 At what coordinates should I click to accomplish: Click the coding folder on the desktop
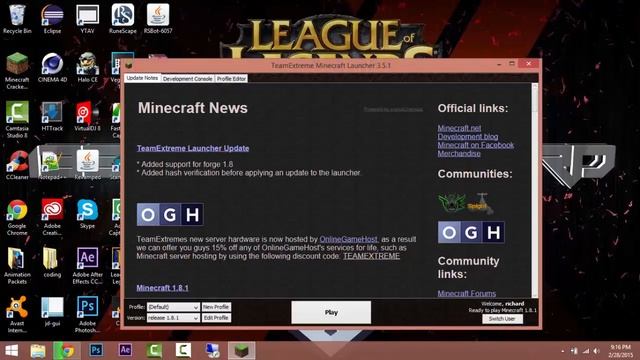coord(52,263)
